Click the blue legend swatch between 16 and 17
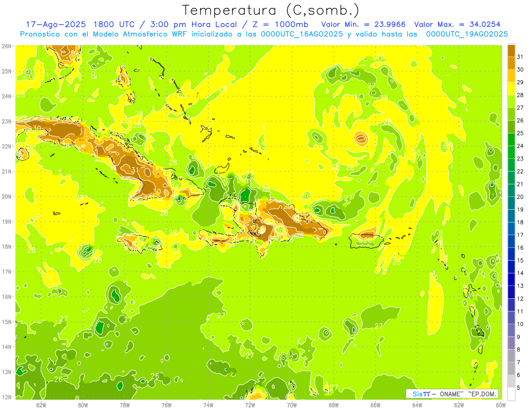 (511, 241)
